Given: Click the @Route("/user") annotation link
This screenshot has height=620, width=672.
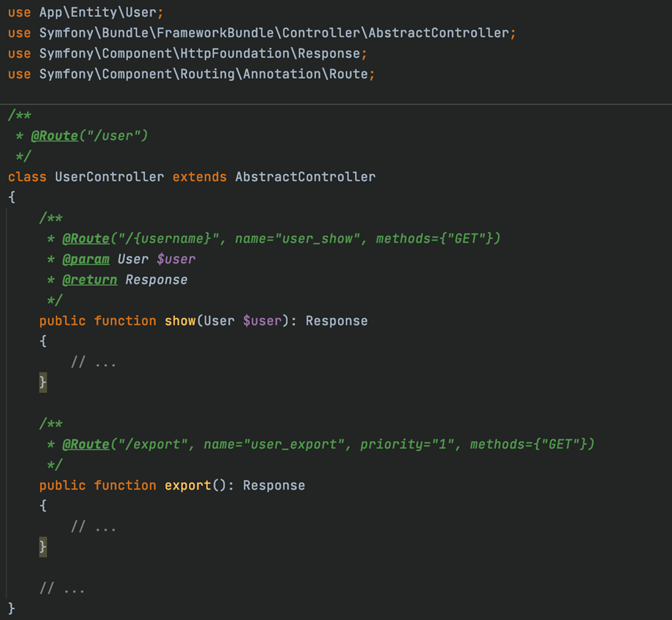Looking at the screenshot, I should point(54,136).
